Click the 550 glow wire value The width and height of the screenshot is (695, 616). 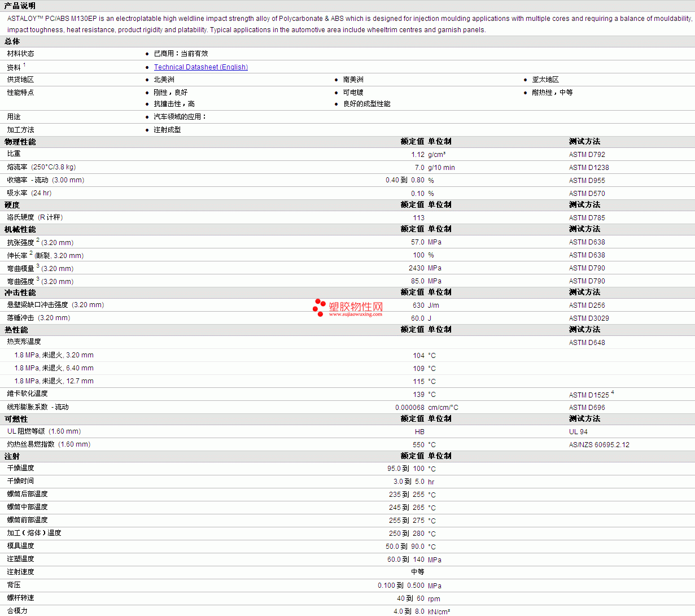(418, 445)
